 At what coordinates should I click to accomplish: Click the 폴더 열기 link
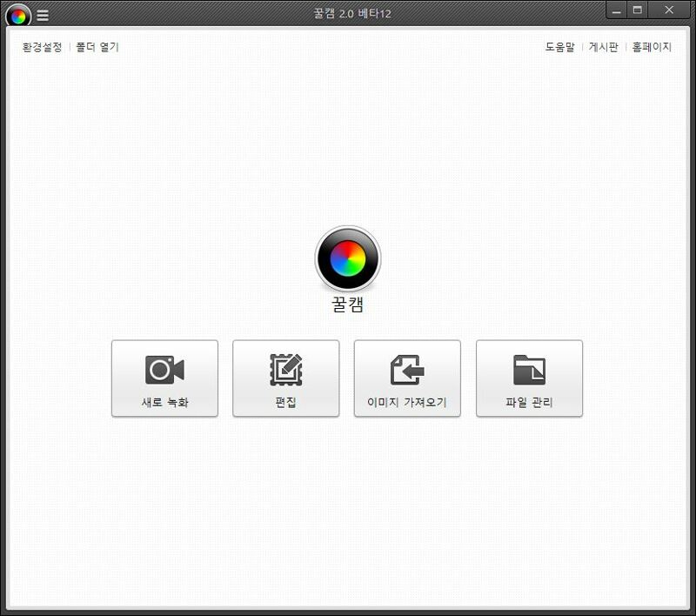coord(97,47)
